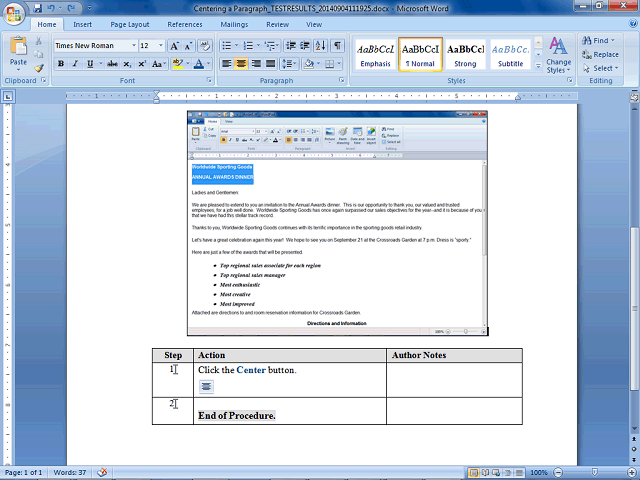Image resolution: width=640 pixels, height=480 pixels.
Task: Click the Words: 37 status indicator
Action: pyautogui.click(x=70, y=473)
